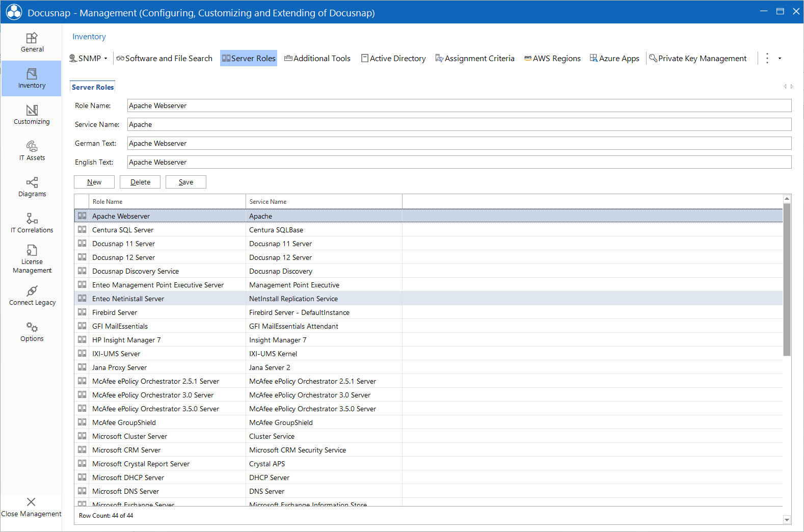Screen dimensions: 804x532
Task: Click row icon beside McAfee GroupShield
Action: (82, 422)
